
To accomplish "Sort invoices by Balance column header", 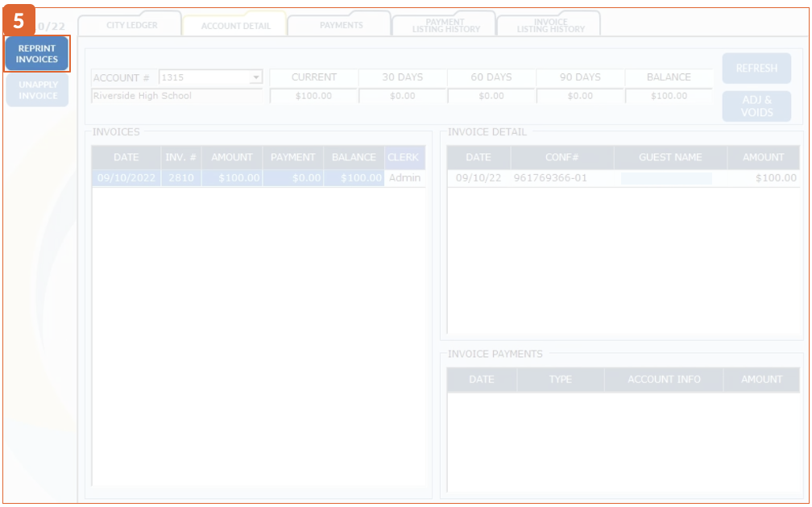I will 354,157.
